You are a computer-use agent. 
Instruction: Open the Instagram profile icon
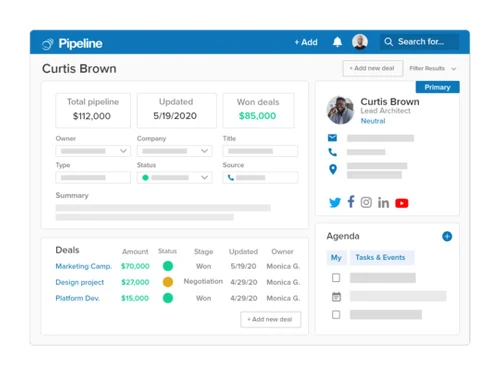[x=366, y=202]
